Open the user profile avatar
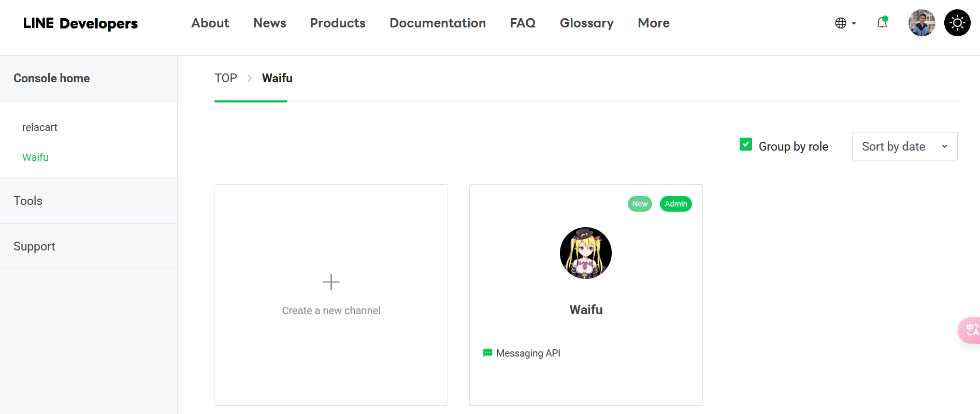 tap(921, 23)
